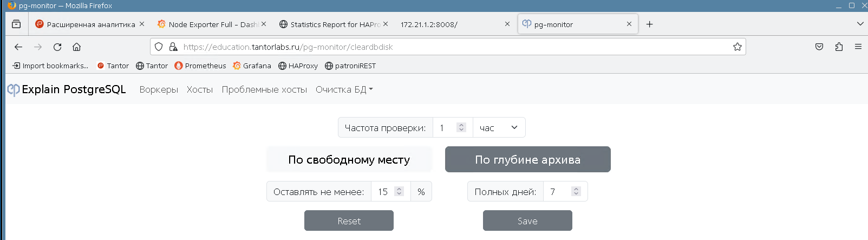This screenshot has width=868, height=240.
Task: Go to Firefox home page
Action: pyautogui.click(x=77, y=47)
